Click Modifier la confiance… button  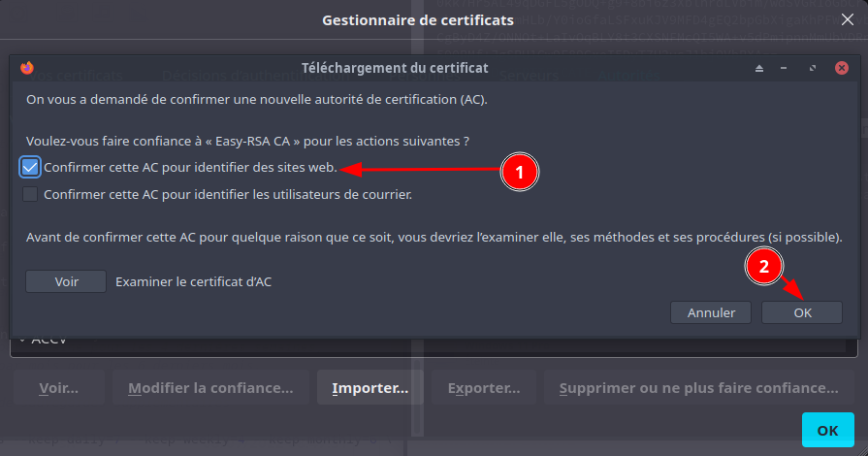(210, 388)
